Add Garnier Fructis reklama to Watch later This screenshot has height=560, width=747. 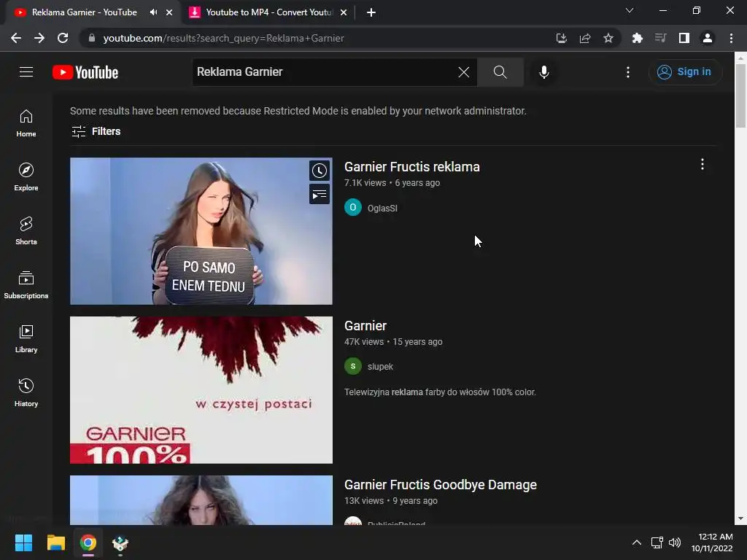pos(320,171)
